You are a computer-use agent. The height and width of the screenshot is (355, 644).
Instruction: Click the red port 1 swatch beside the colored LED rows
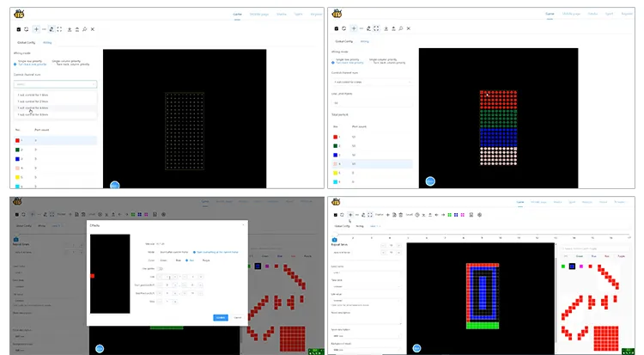[x=335, y=137]
